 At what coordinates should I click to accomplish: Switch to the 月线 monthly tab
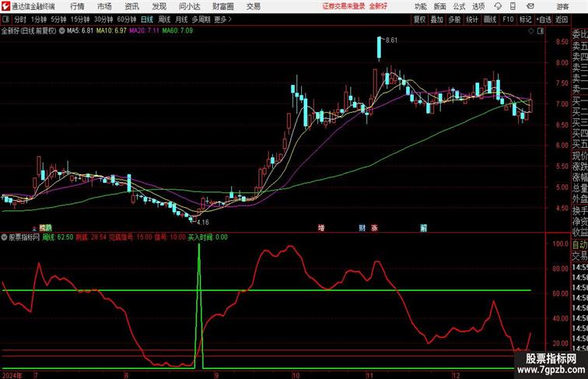tap(181, 19)
